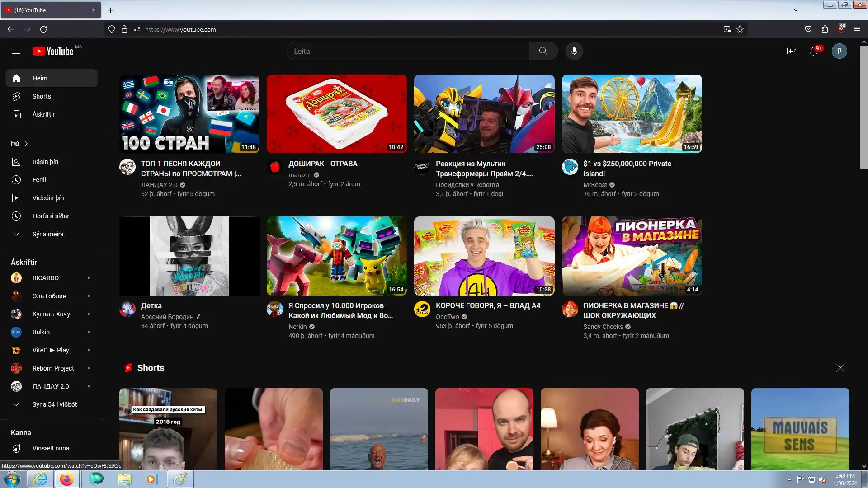This screenshot has width=868, height=488.
Task: Open Horfa á síðar watch later
Action: click(51, 216)
